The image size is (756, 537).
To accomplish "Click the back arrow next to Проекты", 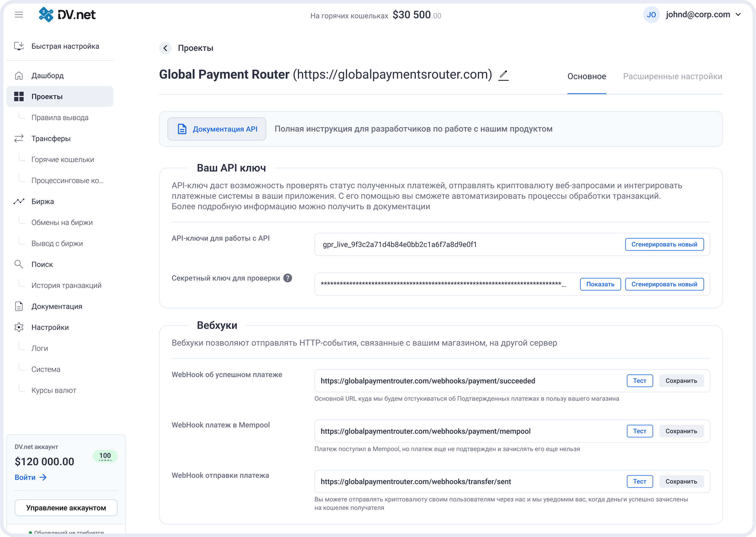I will 165,48.
